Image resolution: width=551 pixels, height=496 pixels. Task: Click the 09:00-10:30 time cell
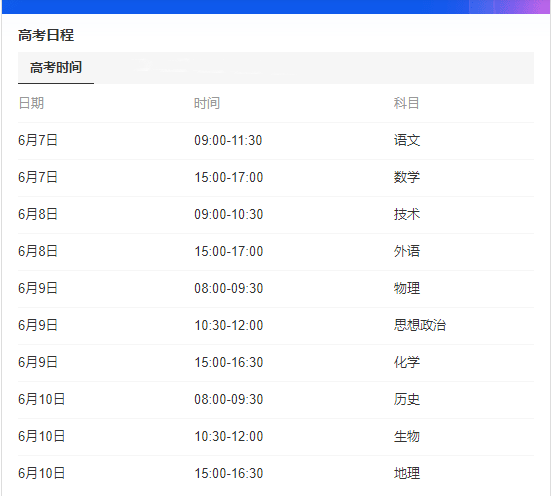tap(229, 214)
